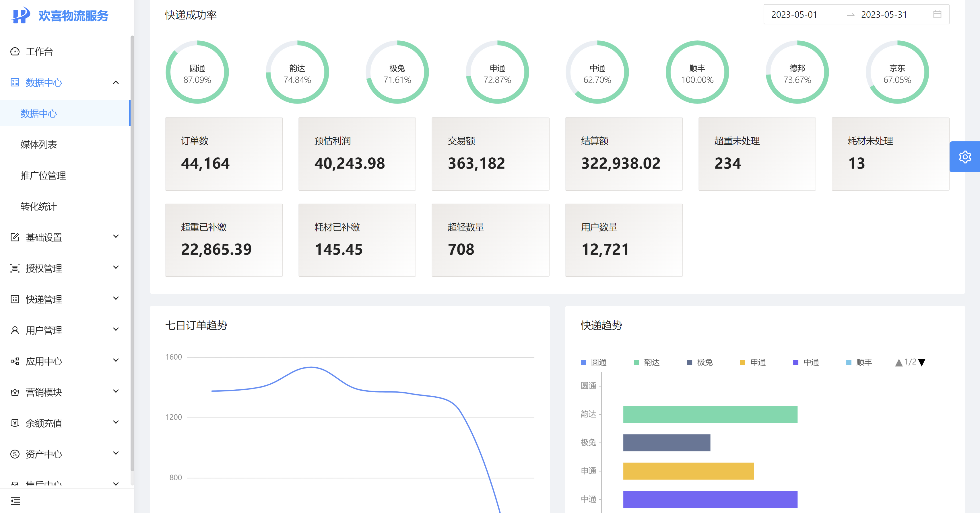
Task: Click the 资产中心 dollar icon
Action: coord(15,454)
